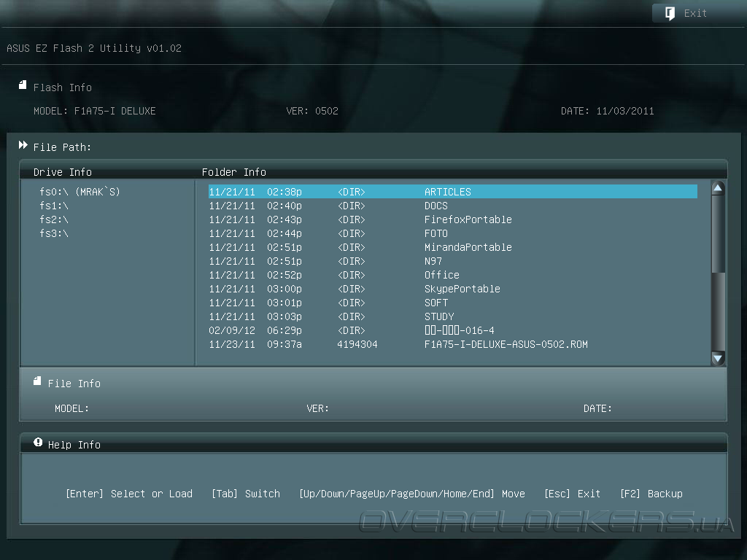Open the ARTICLES directory
Image resolution: width=747 pixels, height=560 pixels.
tap(453, 192)
